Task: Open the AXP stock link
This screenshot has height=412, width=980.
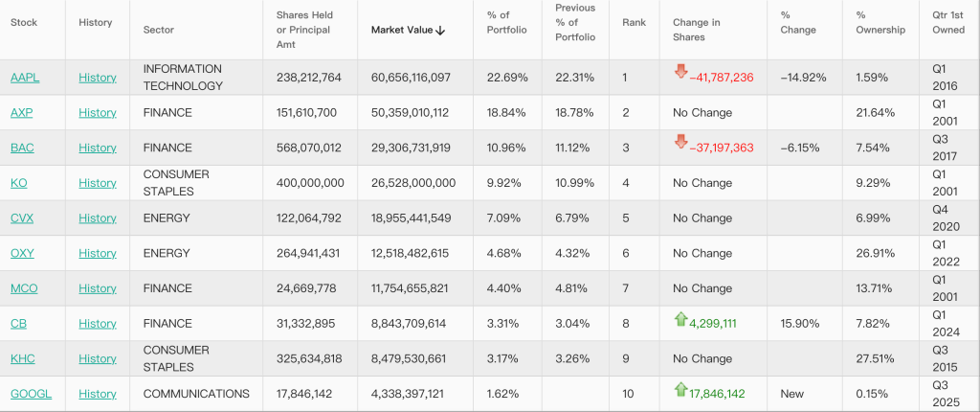Action: (21, 113)
